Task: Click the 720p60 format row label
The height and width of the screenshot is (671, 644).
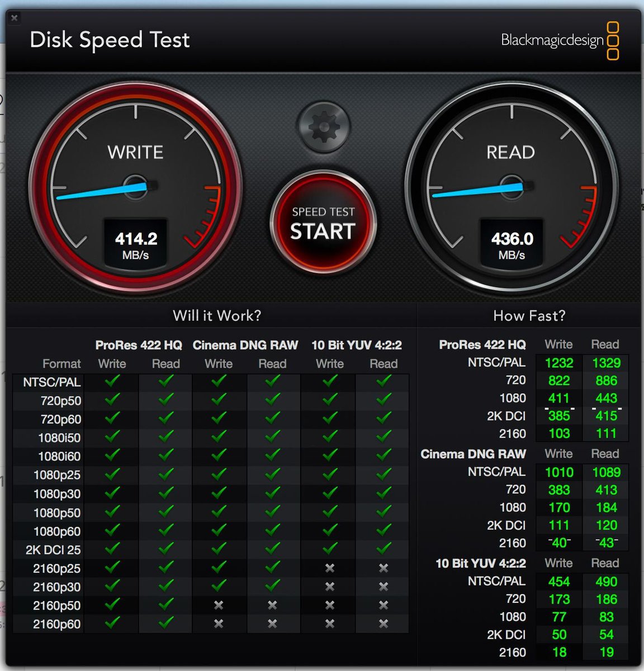Action: [60, 419]
